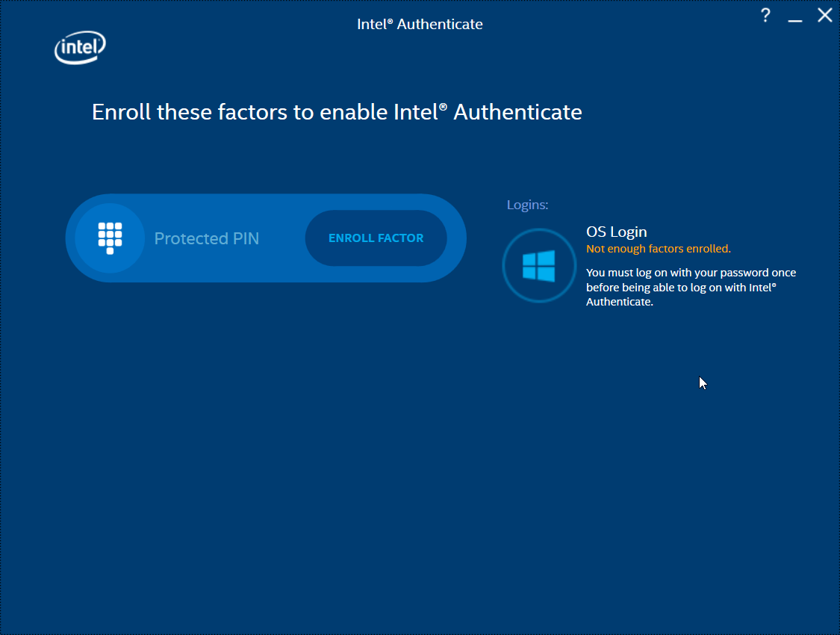Click 'Not enough factors enrolled.' warning text

[x=659, y=249]
